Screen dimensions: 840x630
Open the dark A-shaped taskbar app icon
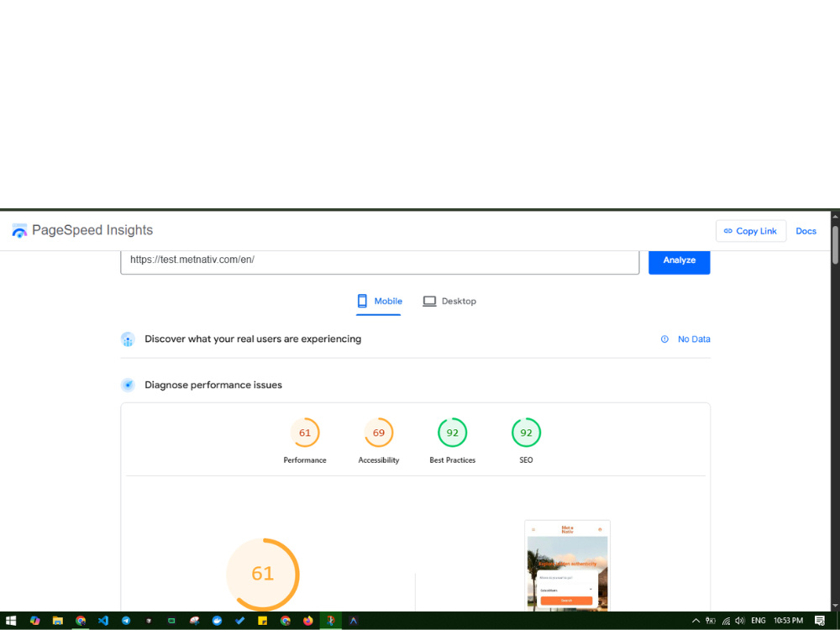(354, 621)
